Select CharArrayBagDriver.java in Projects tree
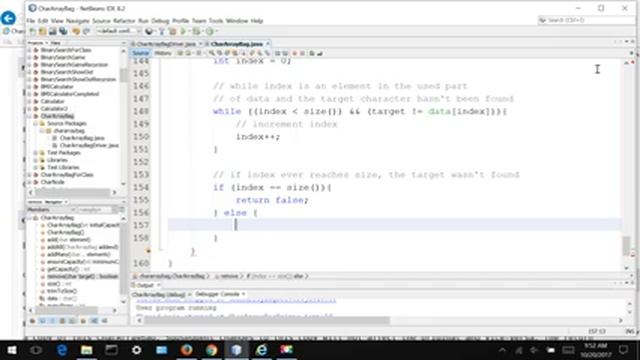Viewport: 640px width, 360px height. (89, 145)
